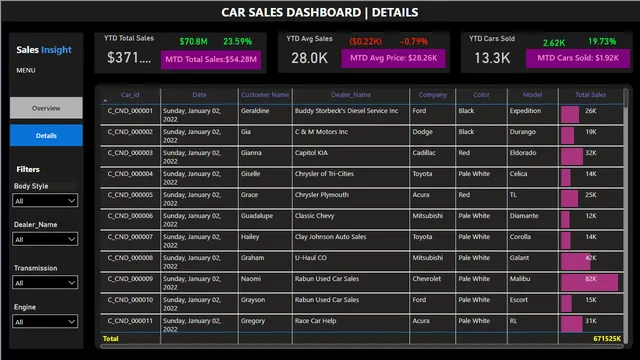The image size is (640, 360).
Task: Sort by Customer Name column header
Action: point(265,95)
